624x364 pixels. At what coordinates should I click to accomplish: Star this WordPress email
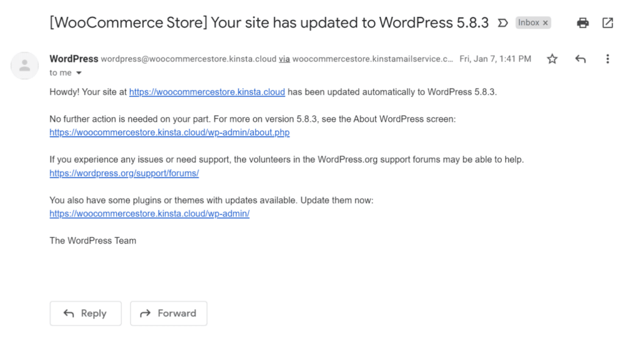click(552, 59)
